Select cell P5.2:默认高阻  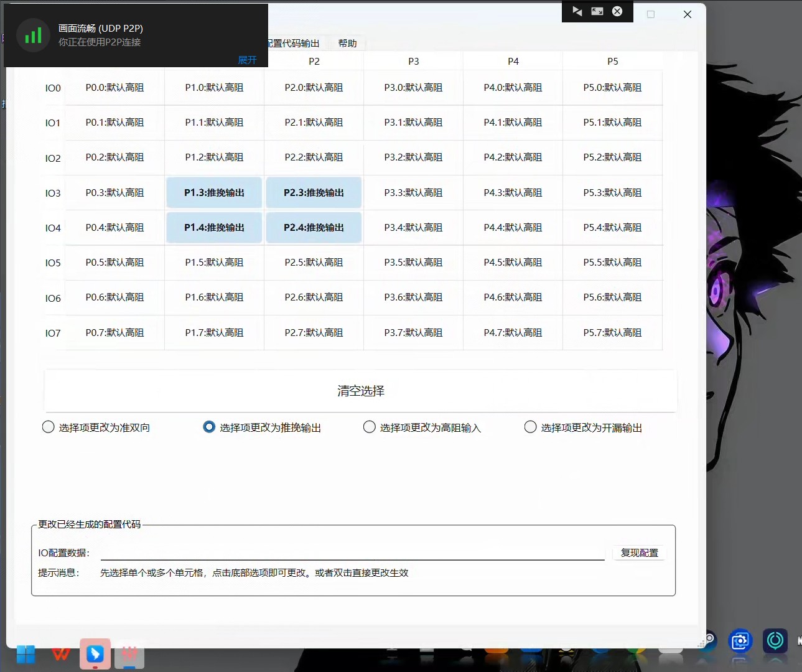pos(612,157)
